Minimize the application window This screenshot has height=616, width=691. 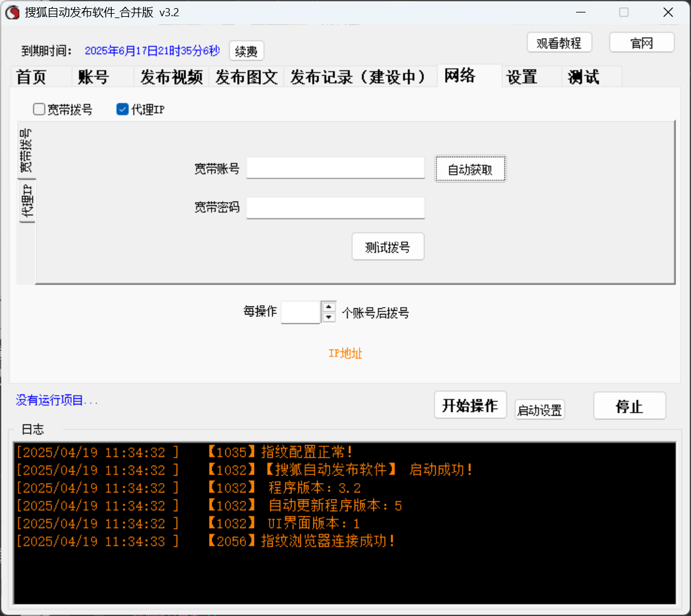click(581, 12)
